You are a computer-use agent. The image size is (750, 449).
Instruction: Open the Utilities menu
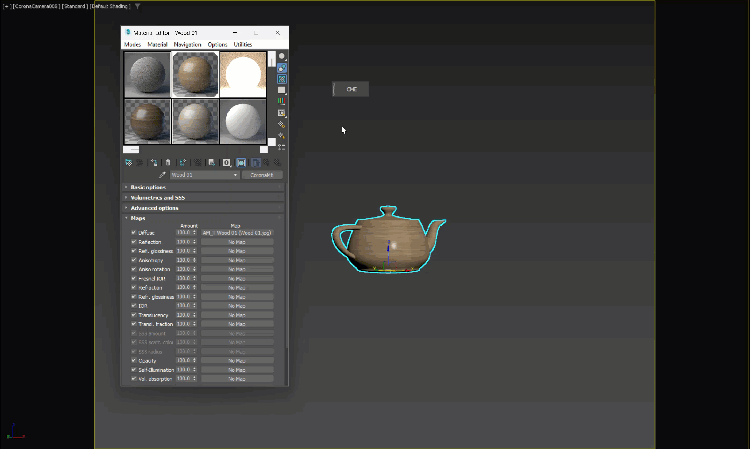243,44
